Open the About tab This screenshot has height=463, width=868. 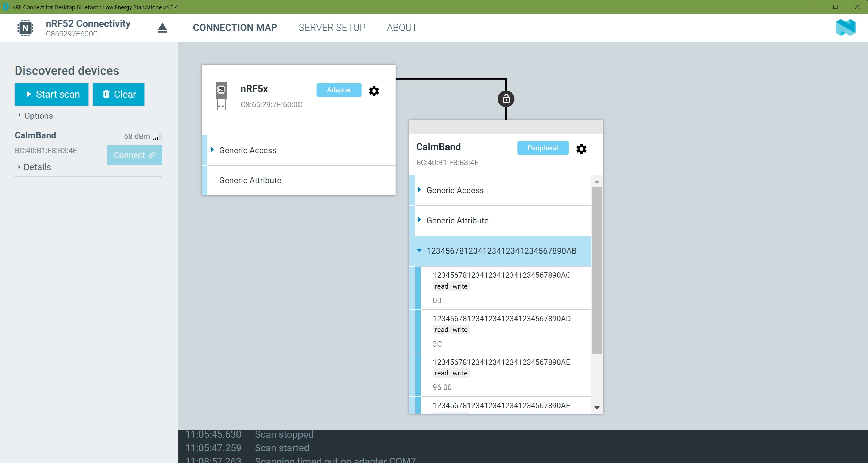point(402,28)
